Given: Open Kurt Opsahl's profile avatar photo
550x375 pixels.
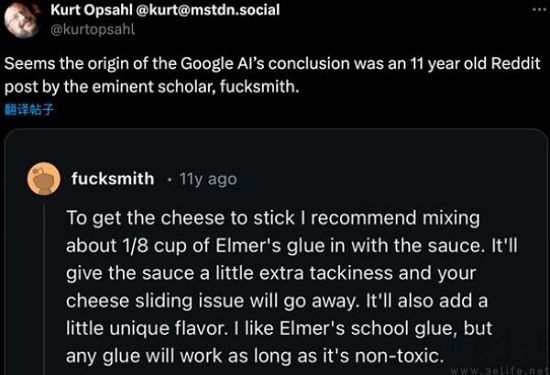Looking at the screenshot, I should pos(20,20).
